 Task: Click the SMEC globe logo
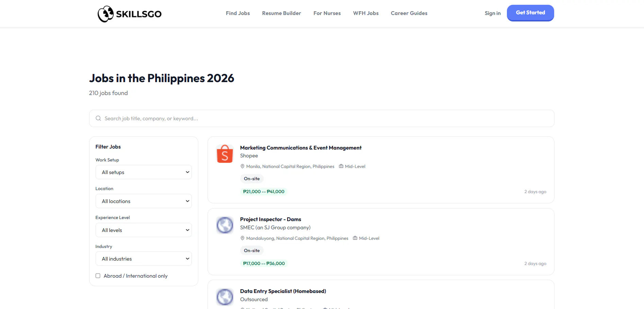[x=225, y=225]
